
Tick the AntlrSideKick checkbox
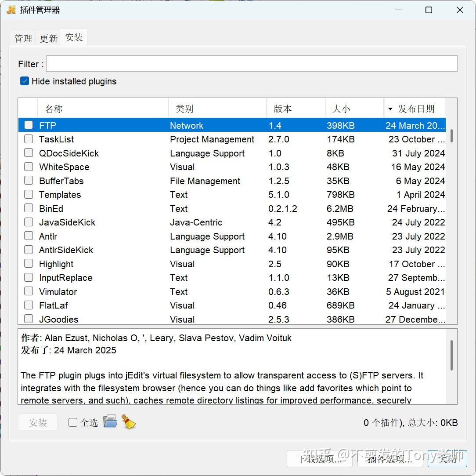pyautogui.click(x=29, y=250)
